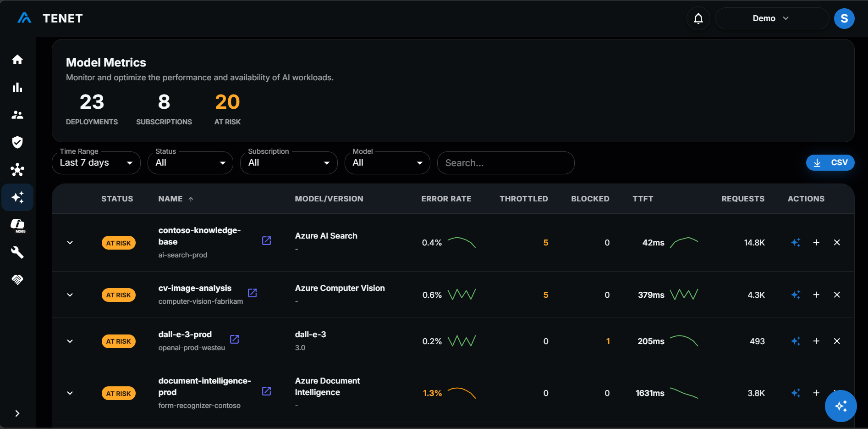Click AI sparkle action for document-intelligence-prod
The image size is (868, 429).
796,393
